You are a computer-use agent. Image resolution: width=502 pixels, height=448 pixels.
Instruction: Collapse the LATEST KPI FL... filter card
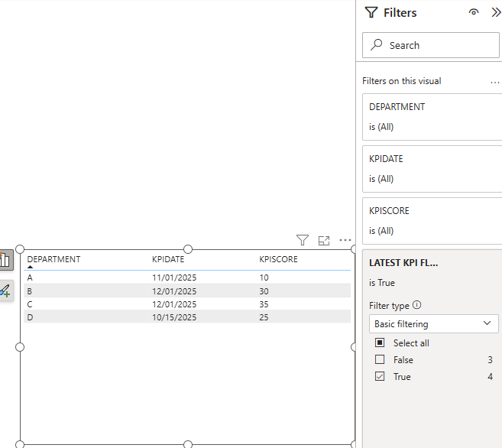(403, 263)
